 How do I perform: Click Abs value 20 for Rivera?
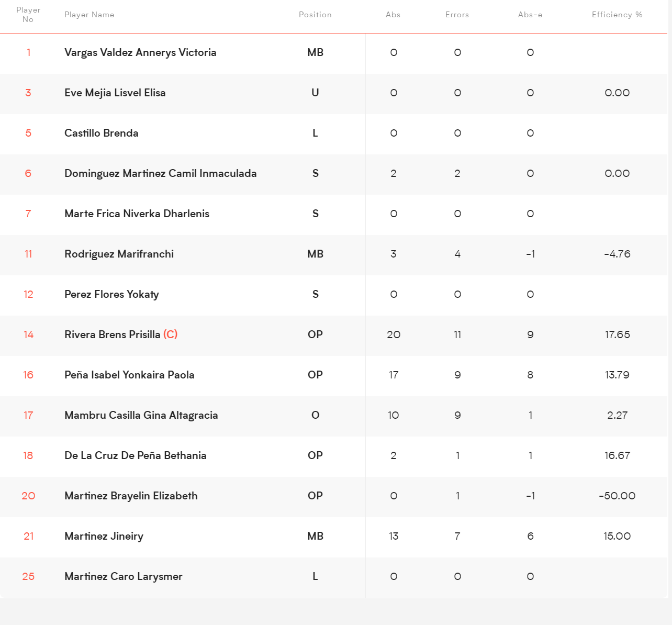click(394, 334)
